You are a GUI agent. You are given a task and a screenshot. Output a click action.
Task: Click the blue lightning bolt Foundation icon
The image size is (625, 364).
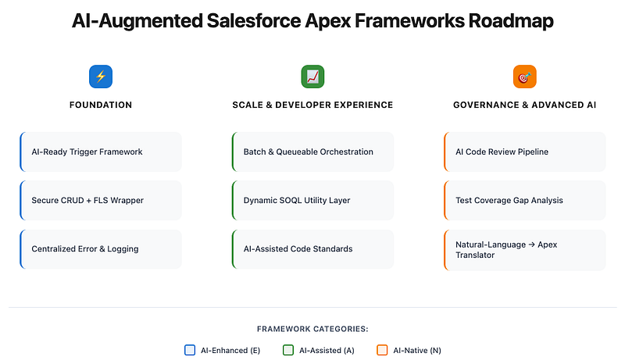tap(101, 77)
